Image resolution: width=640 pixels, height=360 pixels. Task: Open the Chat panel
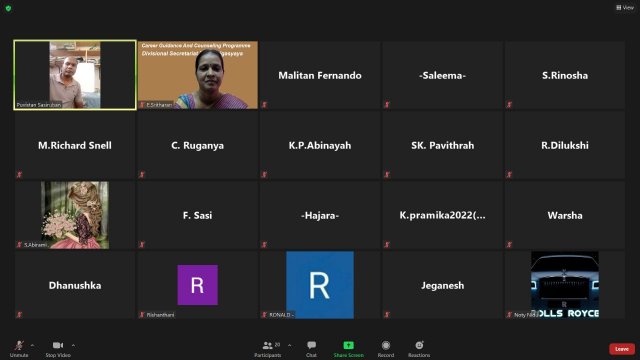tap(311, 349)
